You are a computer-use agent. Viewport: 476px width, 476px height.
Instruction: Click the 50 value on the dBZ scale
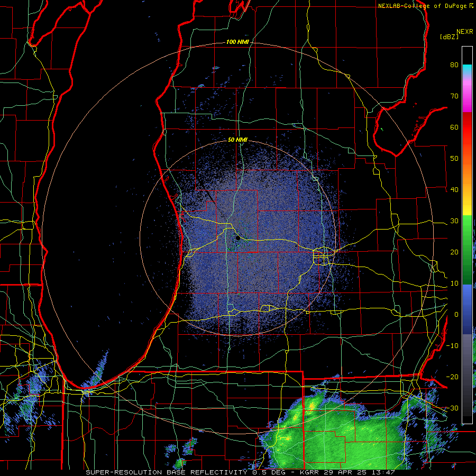pos(454,159)
